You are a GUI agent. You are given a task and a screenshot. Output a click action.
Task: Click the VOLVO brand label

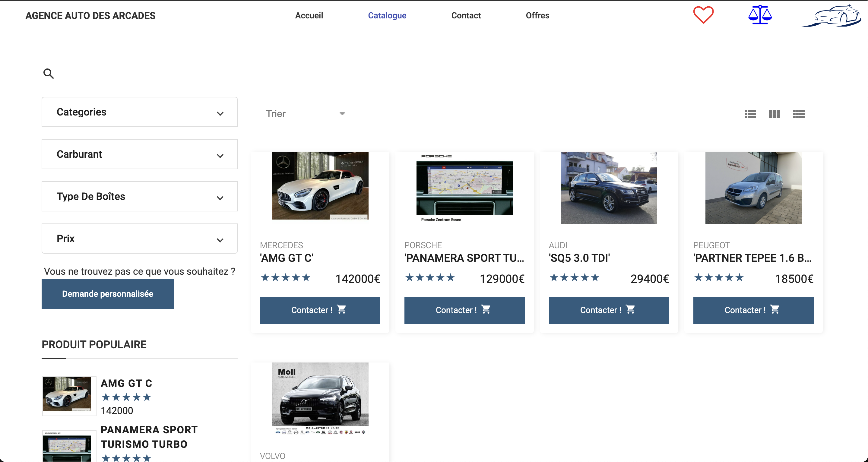click(273, 456)
